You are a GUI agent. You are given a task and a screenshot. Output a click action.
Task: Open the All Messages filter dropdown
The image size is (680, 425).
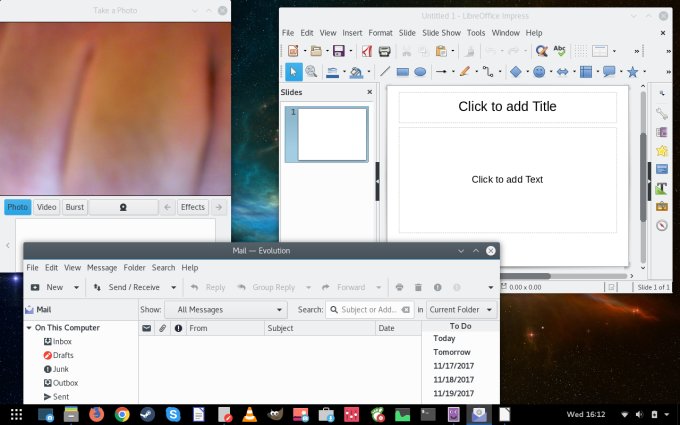(225, 310)
